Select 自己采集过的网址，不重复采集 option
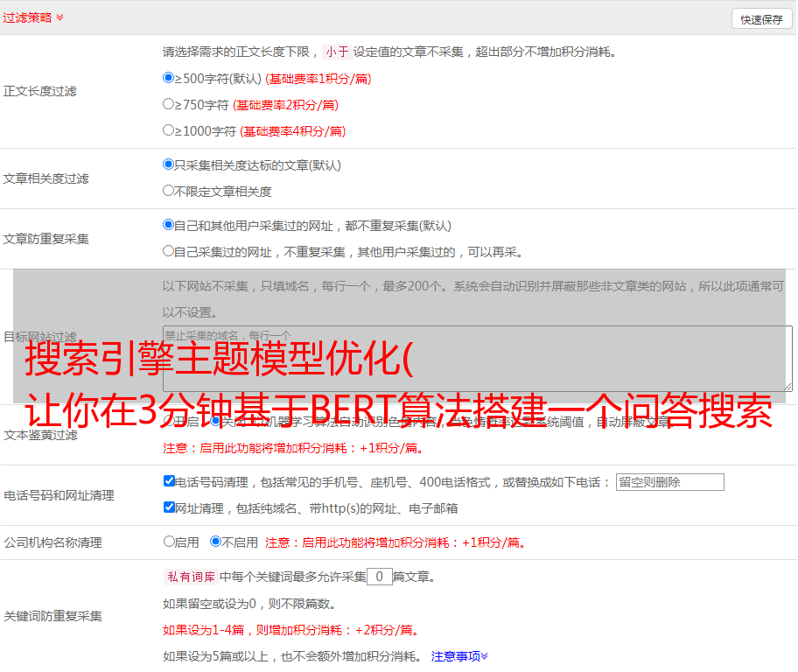Viewport: 798px width, 672px height. (x=169, y=251)
